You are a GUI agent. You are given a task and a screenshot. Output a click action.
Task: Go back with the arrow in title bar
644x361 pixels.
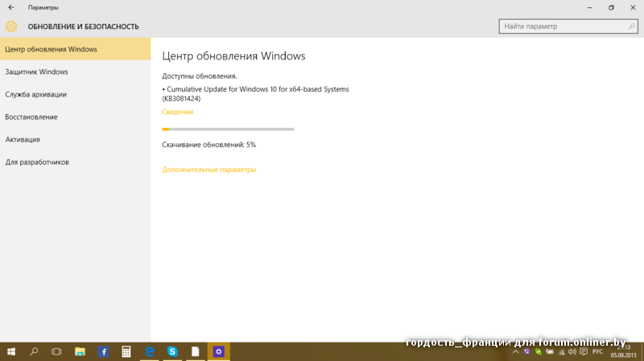11,7
